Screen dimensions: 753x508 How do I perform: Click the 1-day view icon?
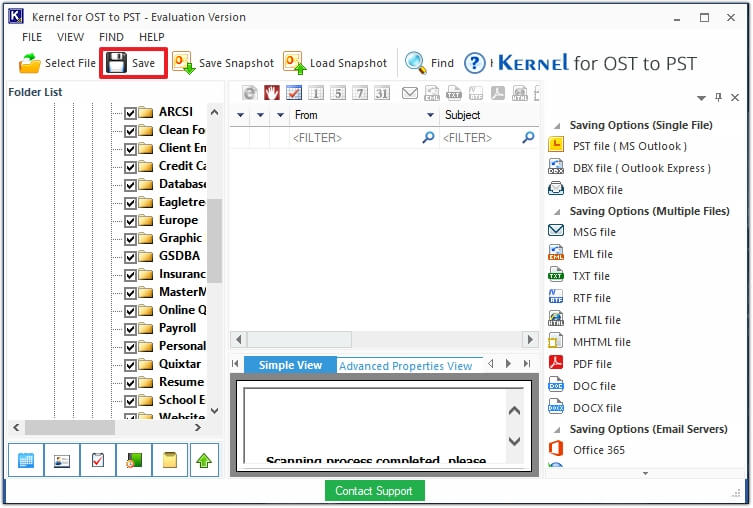pyautogui.click(x=316, y=93)
